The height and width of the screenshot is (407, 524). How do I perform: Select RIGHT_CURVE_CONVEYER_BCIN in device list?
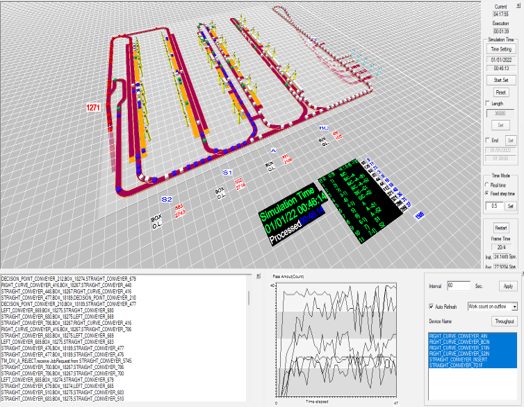(x=473, y=342)
